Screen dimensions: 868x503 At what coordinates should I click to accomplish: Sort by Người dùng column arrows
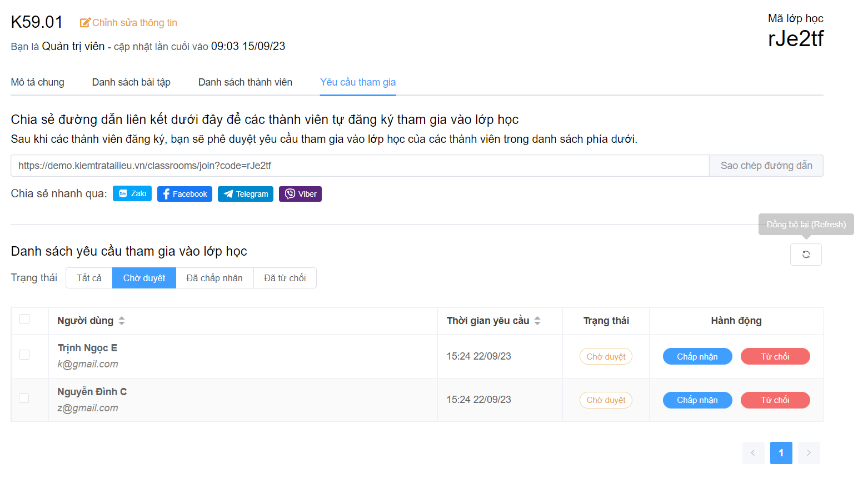pyautogui.click(x=122, y=321)
